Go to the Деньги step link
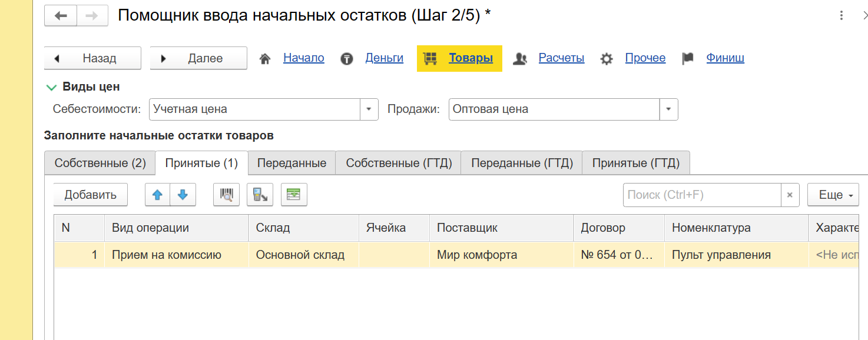Viewport: 868px width, 340px height. (384, 58)
